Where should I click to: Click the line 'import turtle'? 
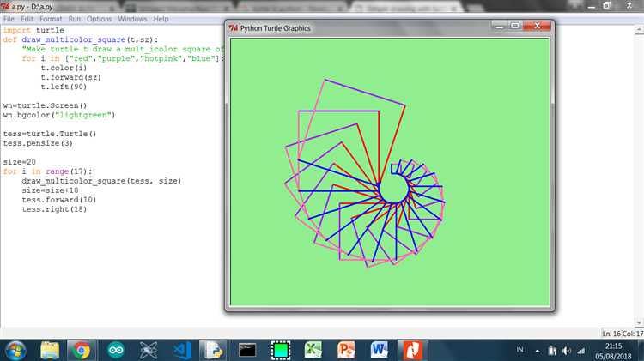(x=33, y=30)
